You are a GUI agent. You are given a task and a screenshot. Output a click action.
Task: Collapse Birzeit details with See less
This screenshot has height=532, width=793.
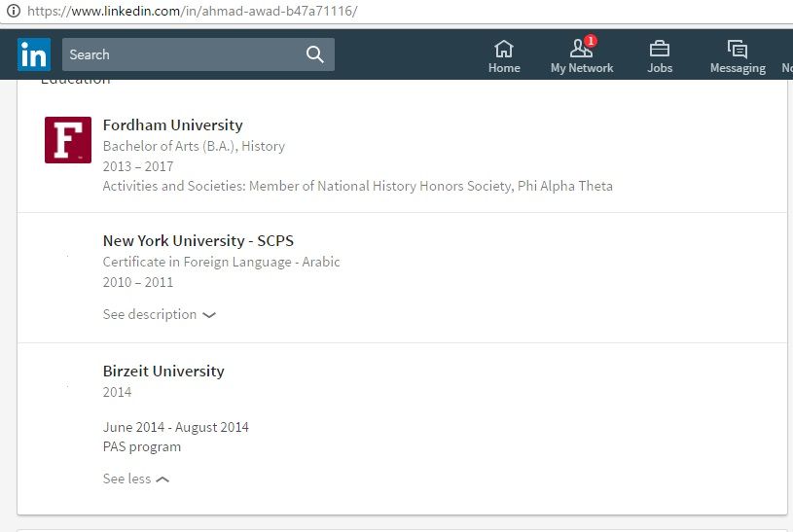[x=135, y=479]
